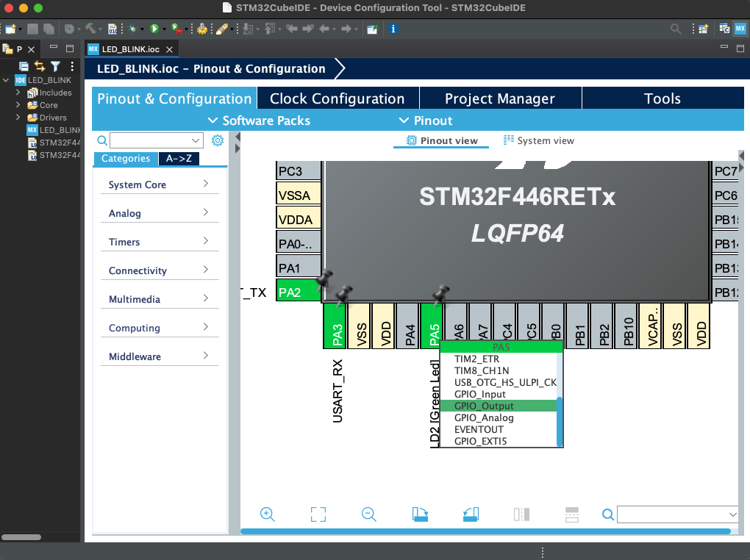This screenshot has height=560, width=750.
Task: Select GPIO_Input in PA5 menu
Action: point(479,394)
